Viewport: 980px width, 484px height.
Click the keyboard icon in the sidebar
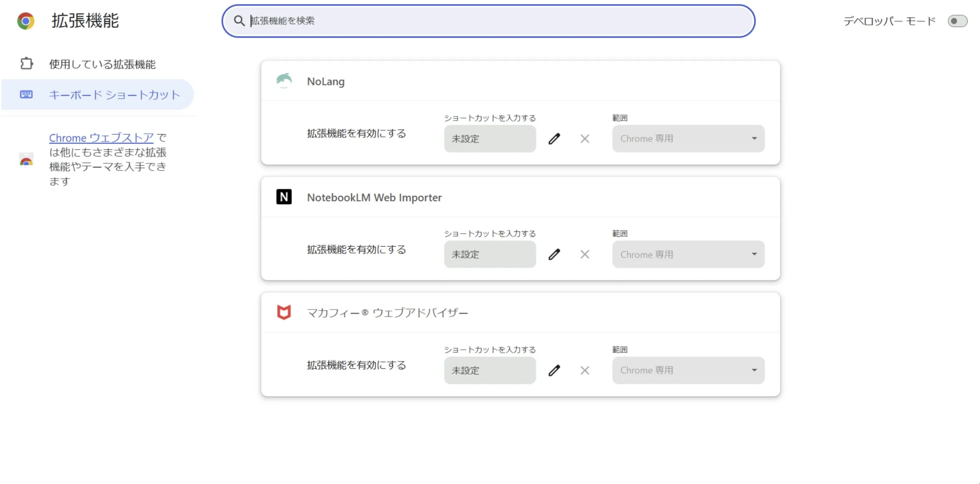point(26,94)
